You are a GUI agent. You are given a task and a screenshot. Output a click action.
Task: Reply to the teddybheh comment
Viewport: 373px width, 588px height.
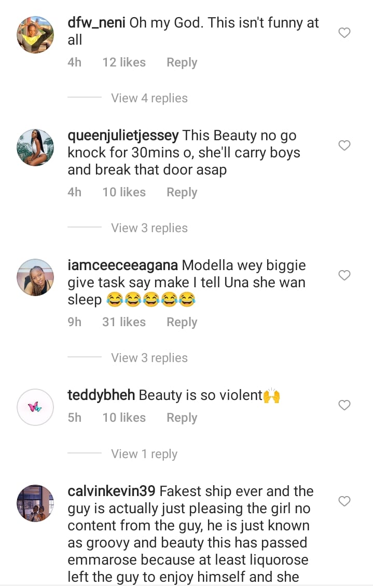click(182, 418)
